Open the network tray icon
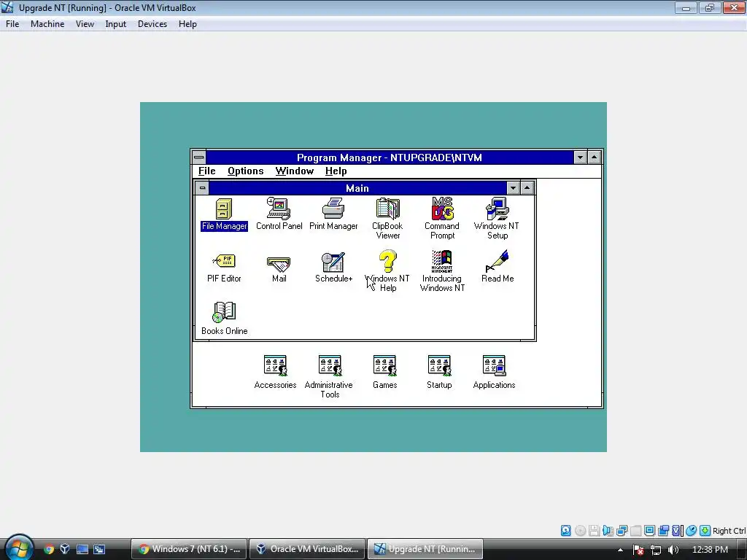The height and width of the screenshot is (560, 747). pyautogui.click(x=656, y=550)
